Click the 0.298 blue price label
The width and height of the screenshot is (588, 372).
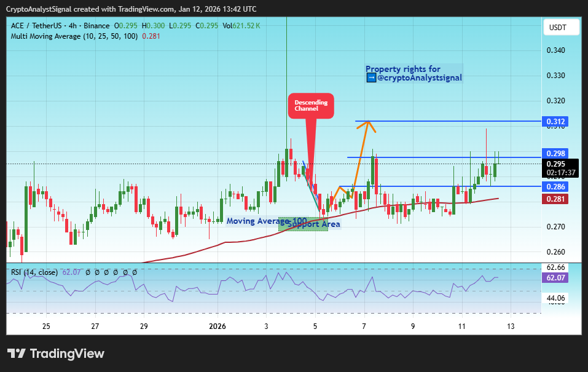tap(555, 154)
